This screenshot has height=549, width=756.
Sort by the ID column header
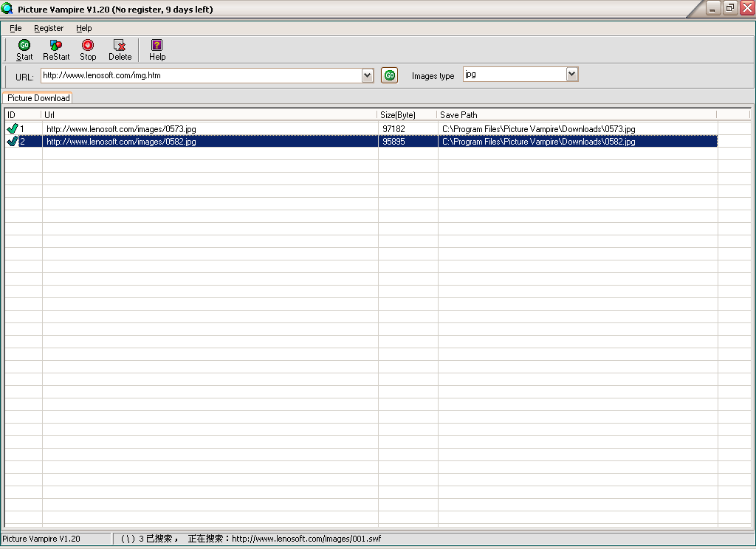click(x=23, y=114)
